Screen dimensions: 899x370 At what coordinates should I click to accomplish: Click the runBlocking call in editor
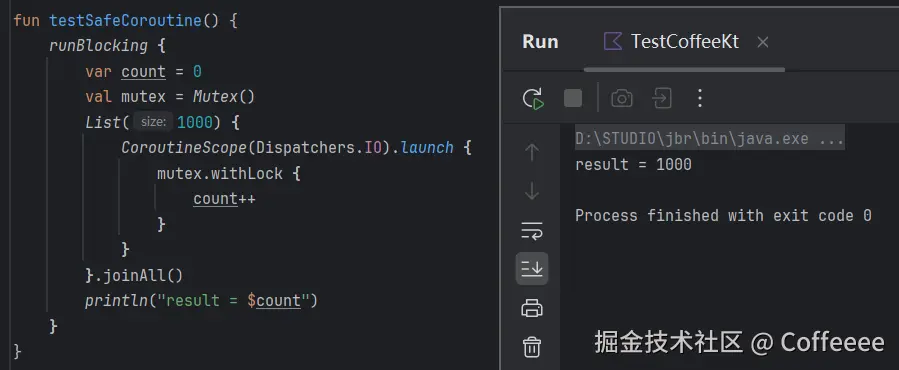point(98,46)
